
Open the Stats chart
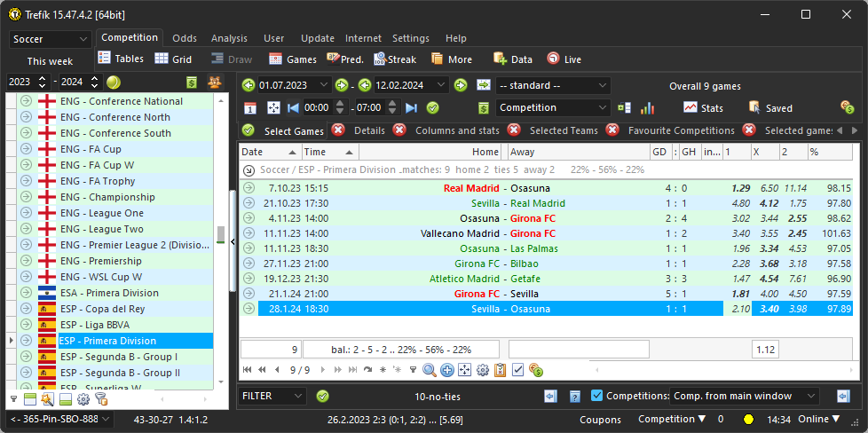pyautogui.click(x=703, y=108)
